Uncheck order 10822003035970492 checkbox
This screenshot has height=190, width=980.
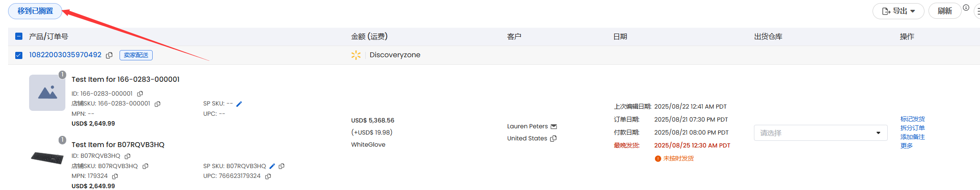[19, 55]
